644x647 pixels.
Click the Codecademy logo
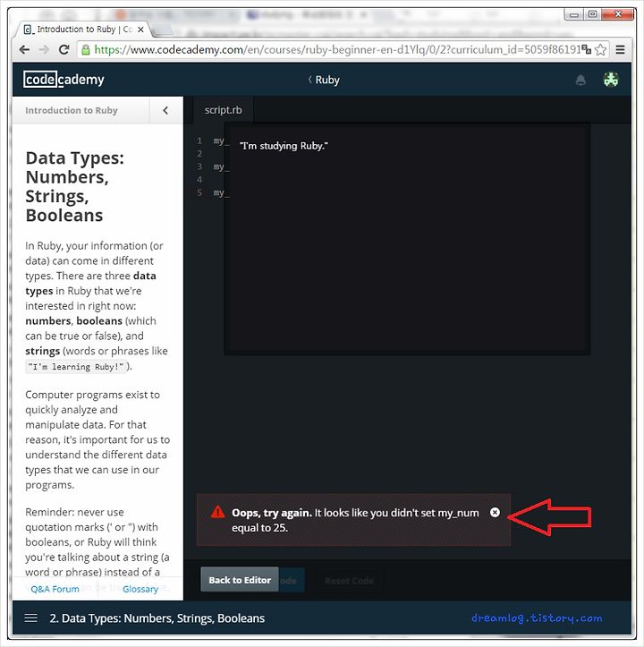[64, 80]
